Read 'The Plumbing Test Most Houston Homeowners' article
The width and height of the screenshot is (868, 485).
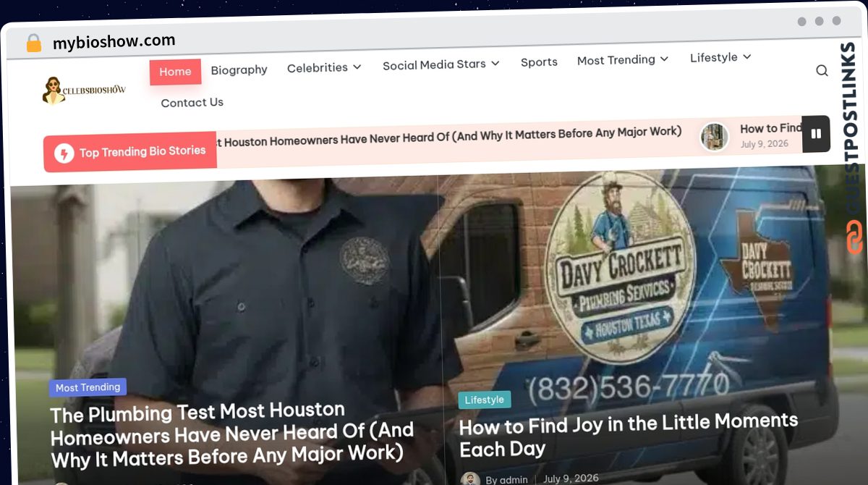coord(232,434)
